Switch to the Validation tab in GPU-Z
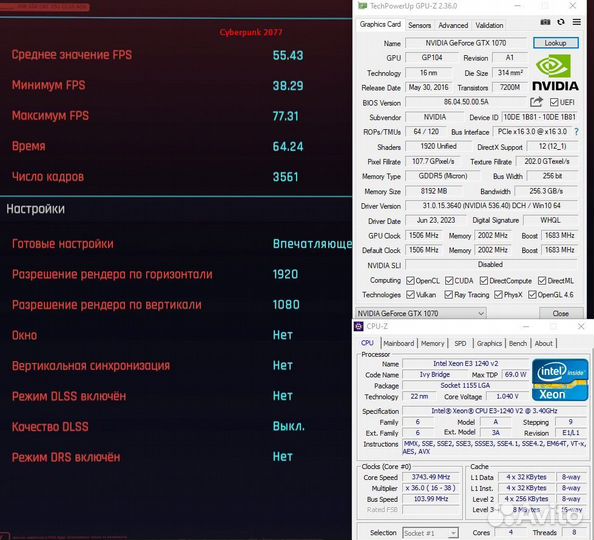The image size is (594, 540). pyautogui.click(x=489, y=25)
